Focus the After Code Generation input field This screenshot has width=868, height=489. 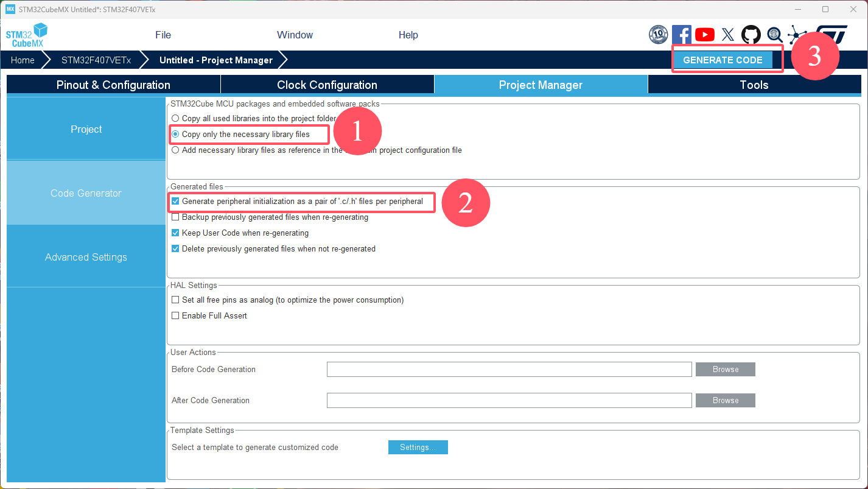(509, 400)
